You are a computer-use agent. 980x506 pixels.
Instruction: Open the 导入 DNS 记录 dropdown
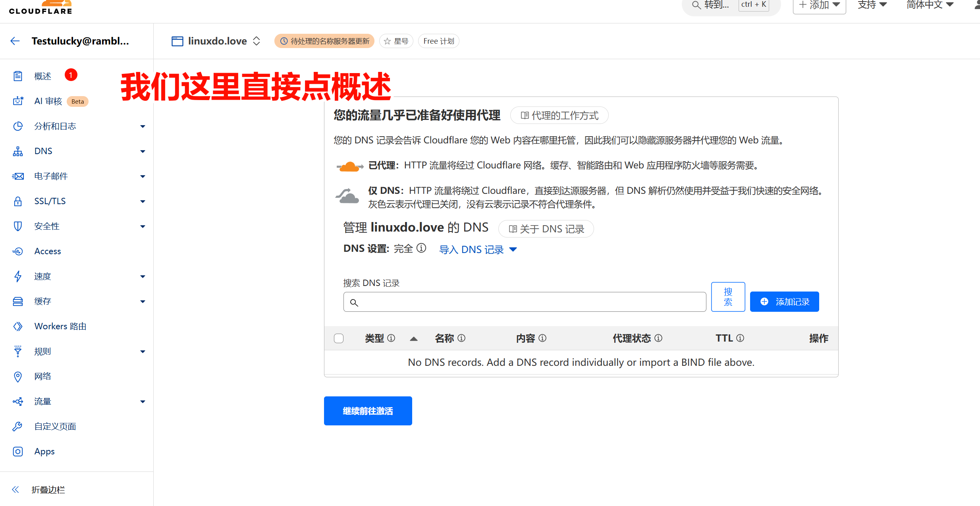pyautogui.click(x=478, y=249)
